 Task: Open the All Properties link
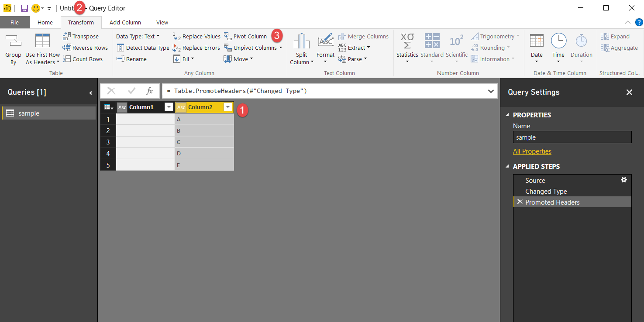tap(532, 151)
